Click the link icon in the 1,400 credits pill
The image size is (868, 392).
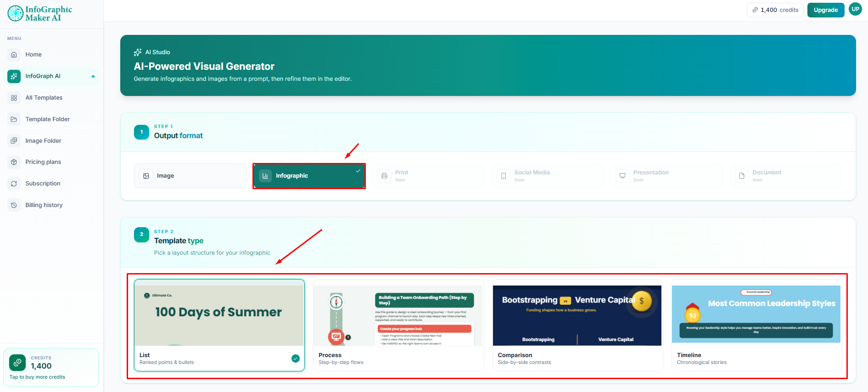(755, 10)
